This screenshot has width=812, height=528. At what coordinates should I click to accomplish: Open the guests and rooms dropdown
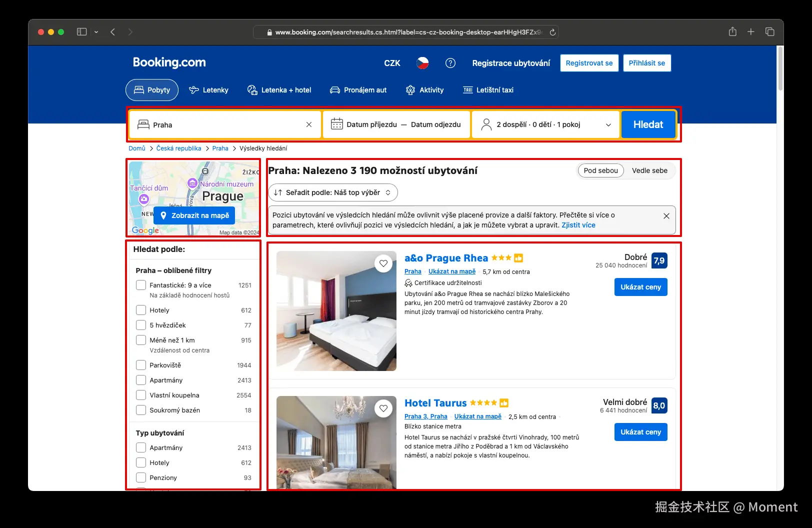point(546,124)
